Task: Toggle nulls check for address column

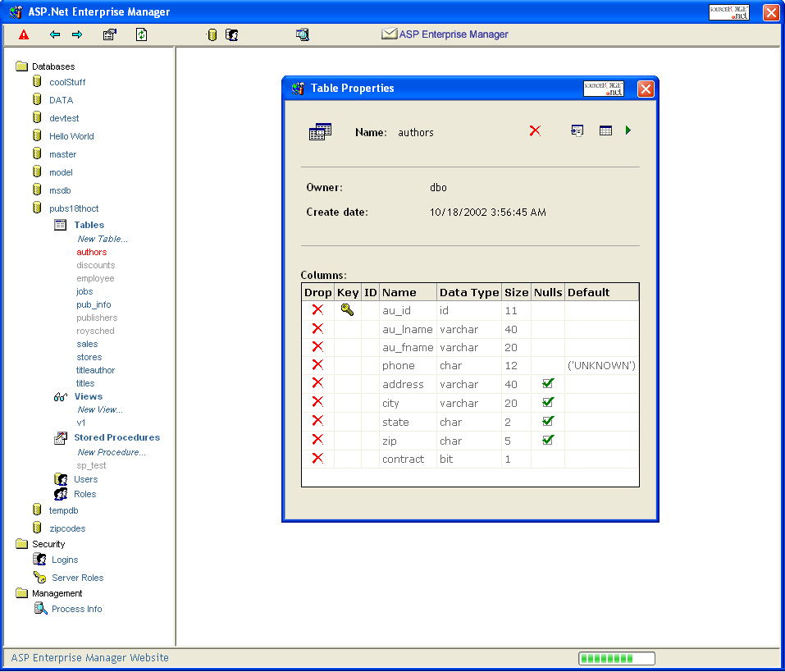Action: [548, 383]
